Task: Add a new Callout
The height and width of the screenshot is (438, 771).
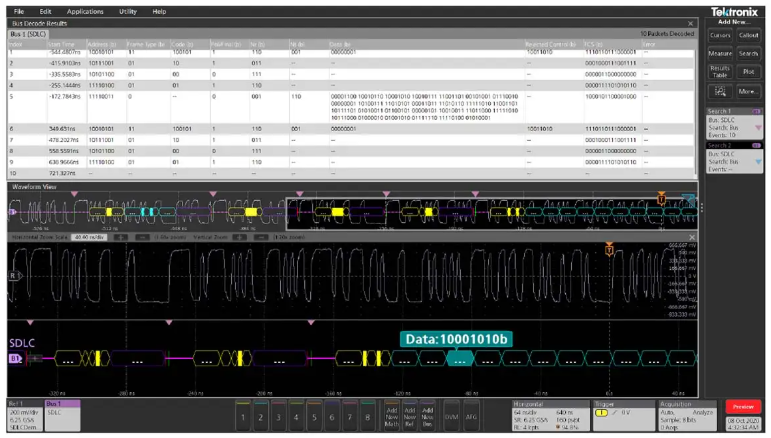Action: coord(748,35)
